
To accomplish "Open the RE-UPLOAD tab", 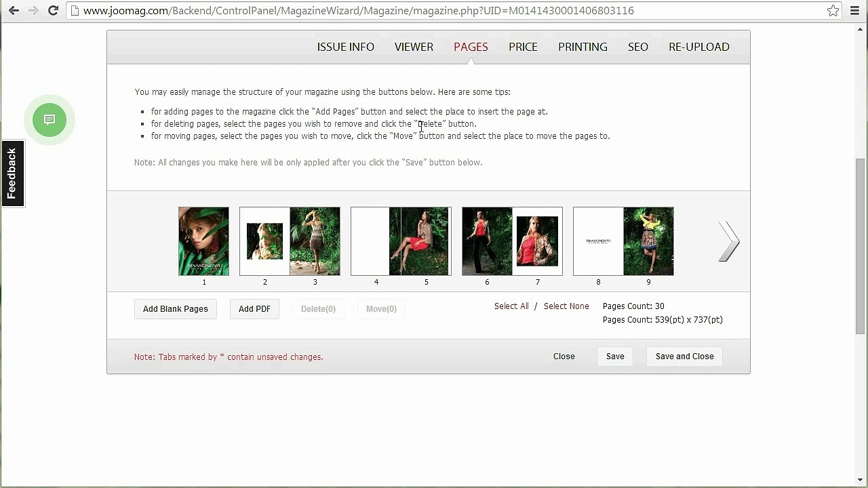I will pos(699,47).
